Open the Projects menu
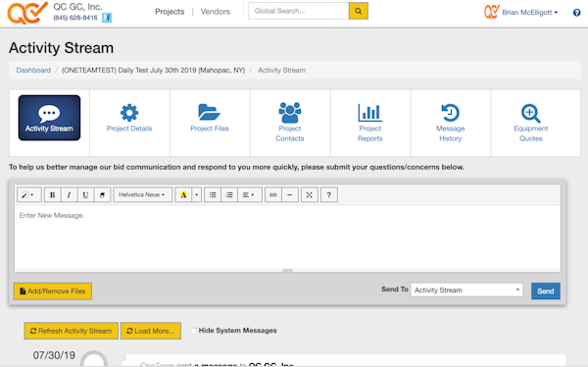 (170, 12)
